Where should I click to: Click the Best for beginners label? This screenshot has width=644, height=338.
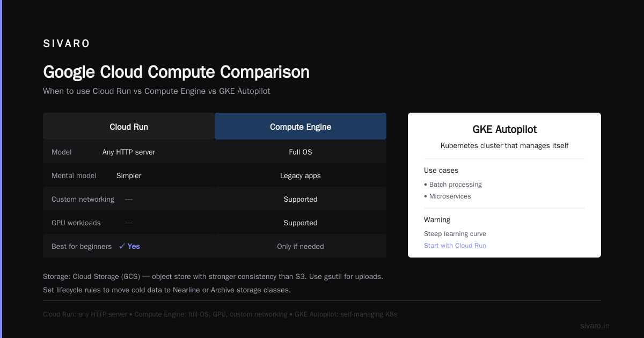coord(82,246)
